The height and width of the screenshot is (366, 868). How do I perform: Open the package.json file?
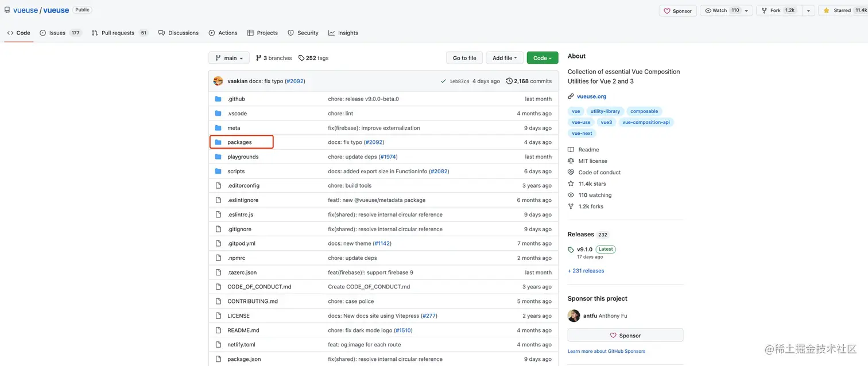click(x=244, y=359)
